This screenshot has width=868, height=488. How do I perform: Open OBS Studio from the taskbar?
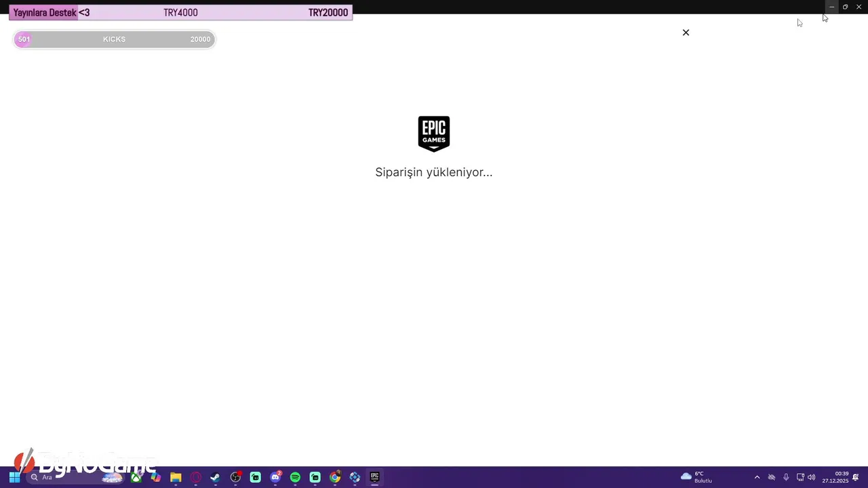[x=235, y=477]
